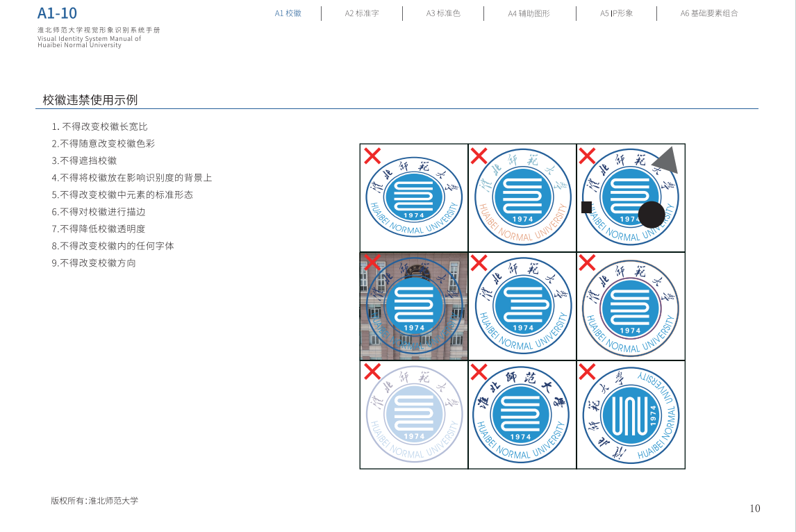
Task: Select rule 5 不得改变校徽中元素的标准形态
Action: [x=122, y=194]
